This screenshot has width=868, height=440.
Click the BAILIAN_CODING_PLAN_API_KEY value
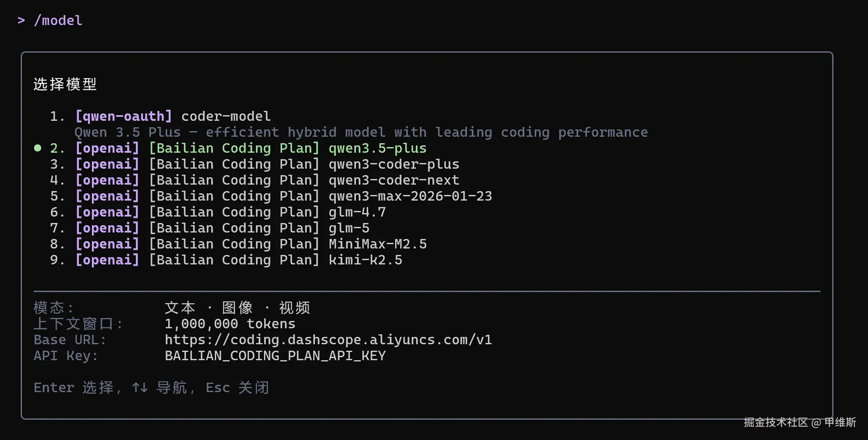coord(275,356)
